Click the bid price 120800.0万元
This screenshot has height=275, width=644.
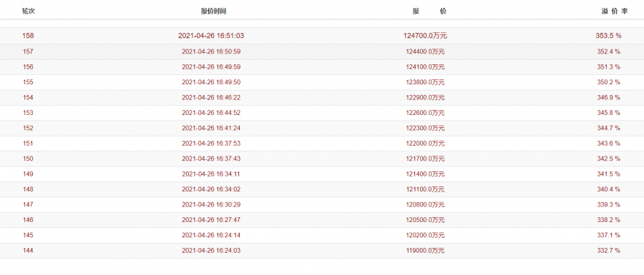[x=426, y=204]
